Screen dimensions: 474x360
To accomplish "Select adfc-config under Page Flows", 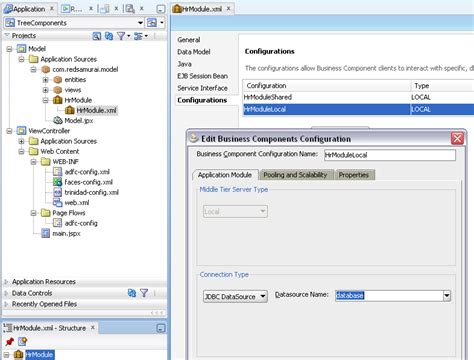I will point(81,223).
